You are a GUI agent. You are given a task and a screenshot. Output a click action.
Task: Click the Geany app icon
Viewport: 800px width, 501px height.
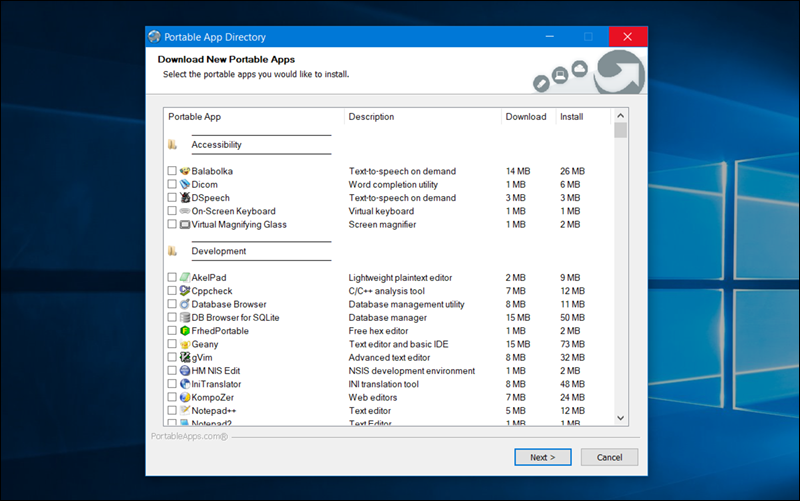point(185,344)
